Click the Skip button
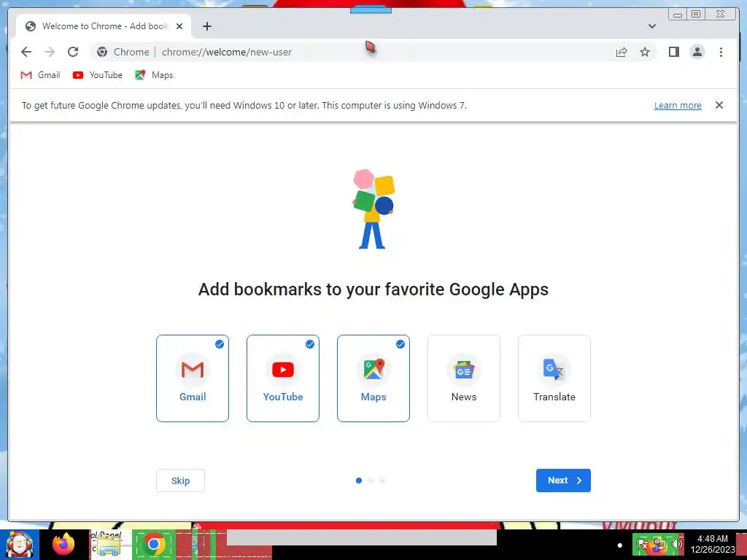The height and width of the screenshot is (560, 747). [181, 481]
